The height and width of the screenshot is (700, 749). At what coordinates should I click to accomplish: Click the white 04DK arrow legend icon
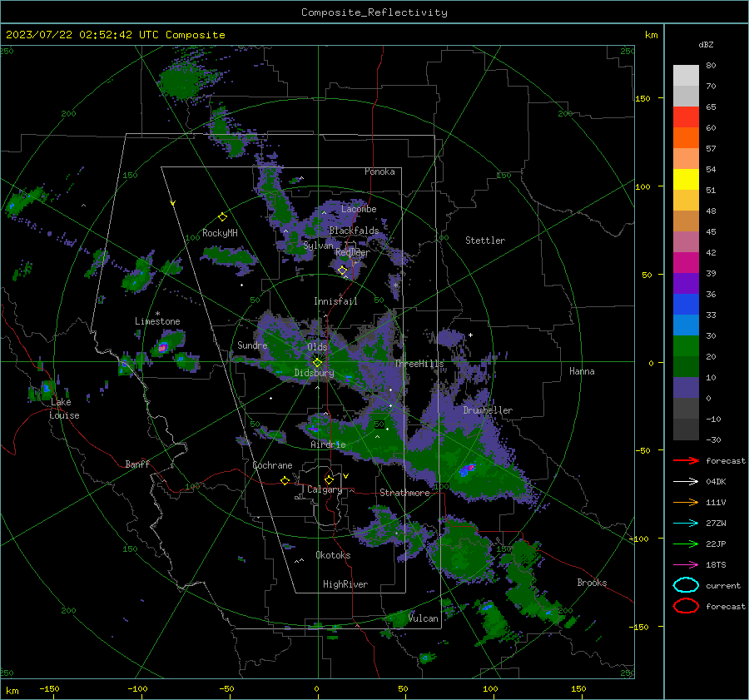pos(686,482)
